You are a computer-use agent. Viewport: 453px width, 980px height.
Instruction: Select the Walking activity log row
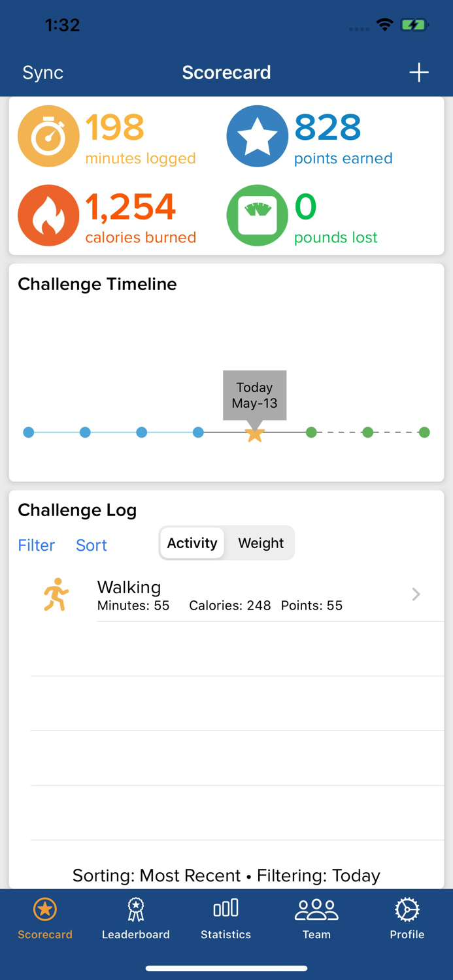point(229,594)
